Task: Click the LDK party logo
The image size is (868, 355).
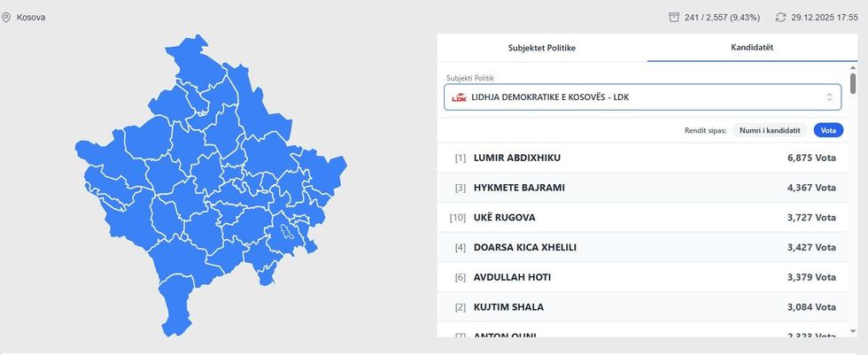Action: 459,97
